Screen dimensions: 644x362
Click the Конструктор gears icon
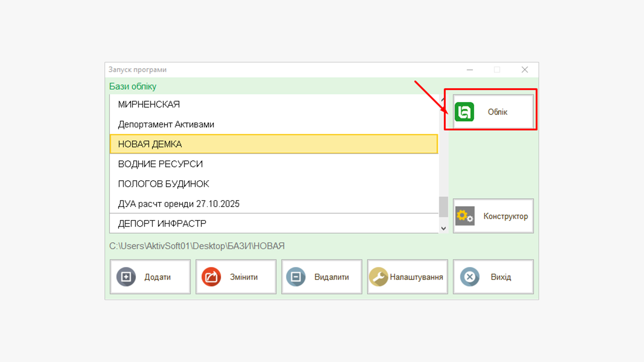point(465,216)
